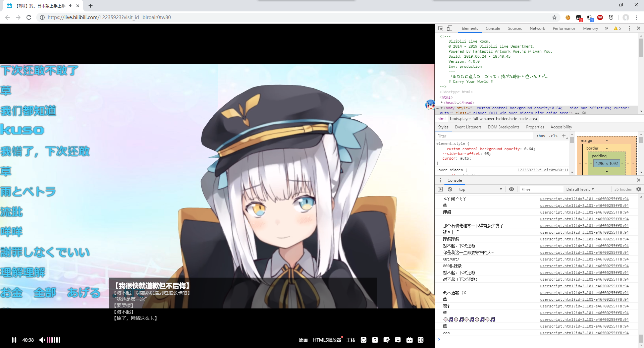644x348 pixels.
Task: Open DevTools customize three-dot menu
Action: [x=629, y=28]
